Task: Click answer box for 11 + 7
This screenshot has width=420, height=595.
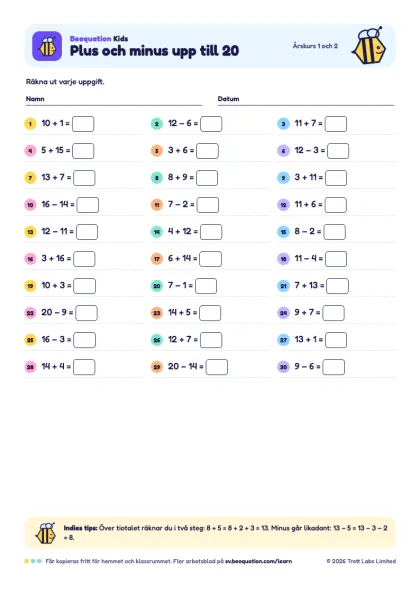Action: tap(336, 124)
